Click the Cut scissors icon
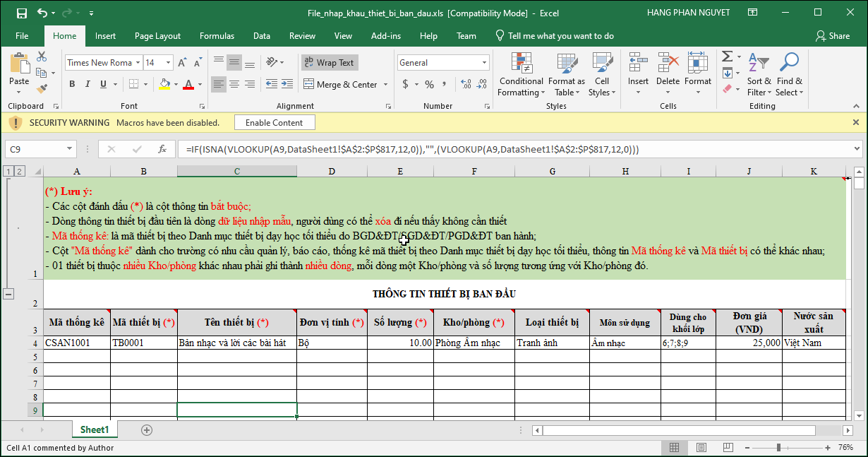Image resolution: width=868 pixels, height=457 pixels. tap(42, 57)
